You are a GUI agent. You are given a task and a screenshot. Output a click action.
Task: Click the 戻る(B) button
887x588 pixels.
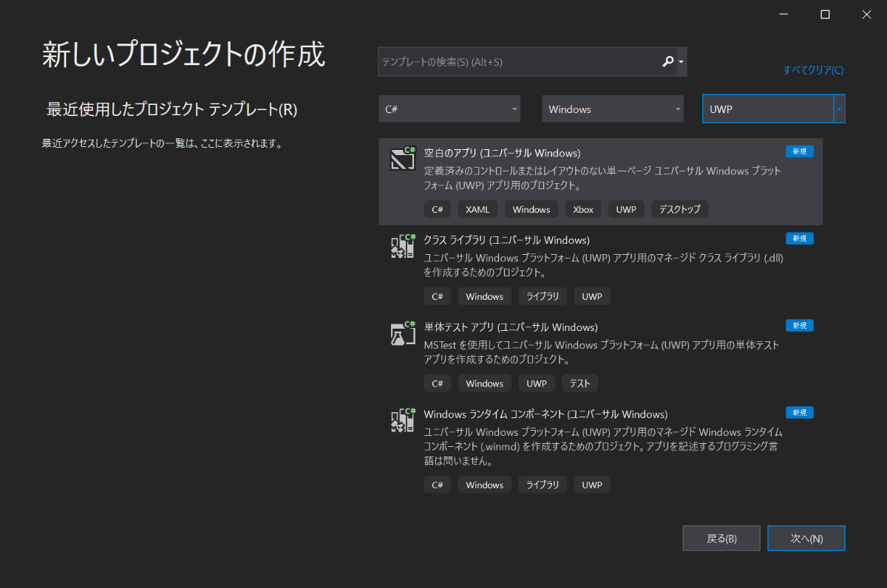click(x=721, y=539)
